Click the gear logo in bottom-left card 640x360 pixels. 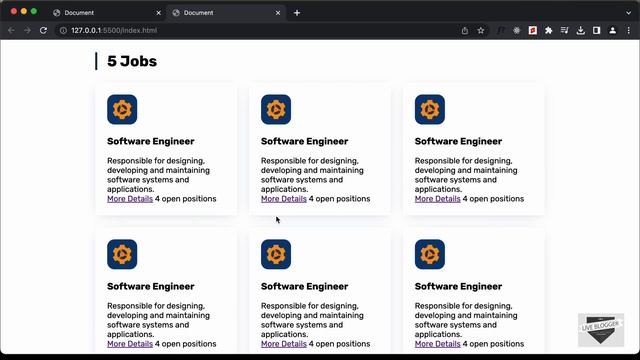click(122, 254)
